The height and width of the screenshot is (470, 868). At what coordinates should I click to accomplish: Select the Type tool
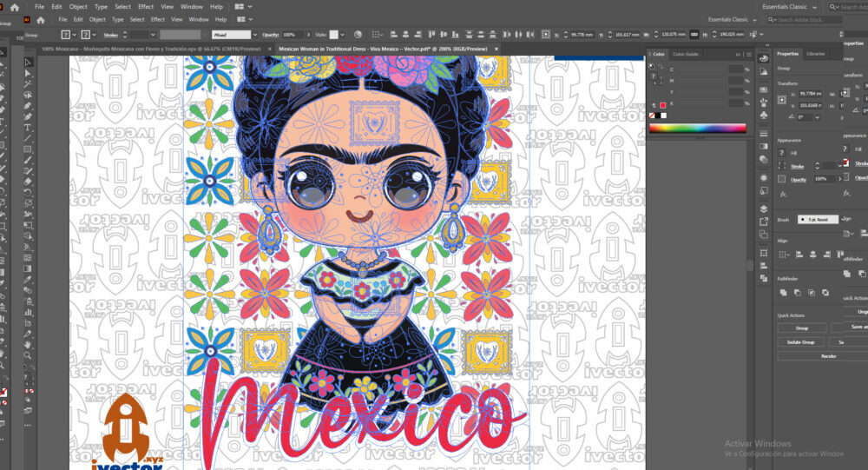pyautogui.click(x=28, y=128)
